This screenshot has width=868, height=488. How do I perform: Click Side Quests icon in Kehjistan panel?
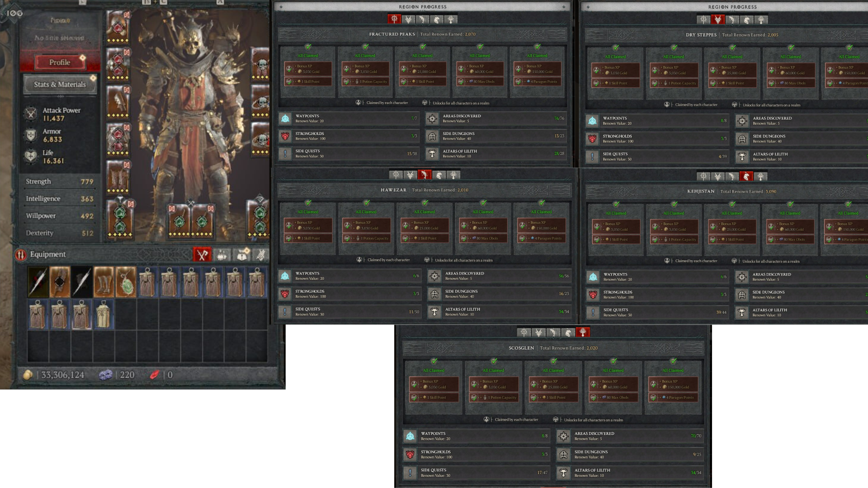(x=593, y=313)
